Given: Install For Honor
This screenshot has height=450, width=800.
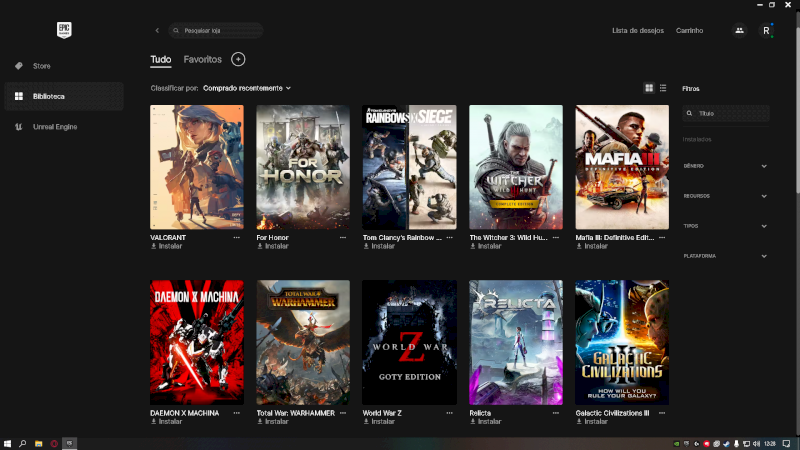Looking at the screenshot, I should [x=273, y=246].
